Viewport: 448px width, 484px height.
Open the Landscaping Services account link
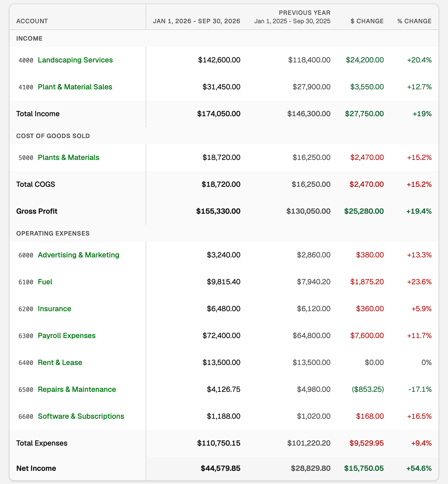(75, 60)
